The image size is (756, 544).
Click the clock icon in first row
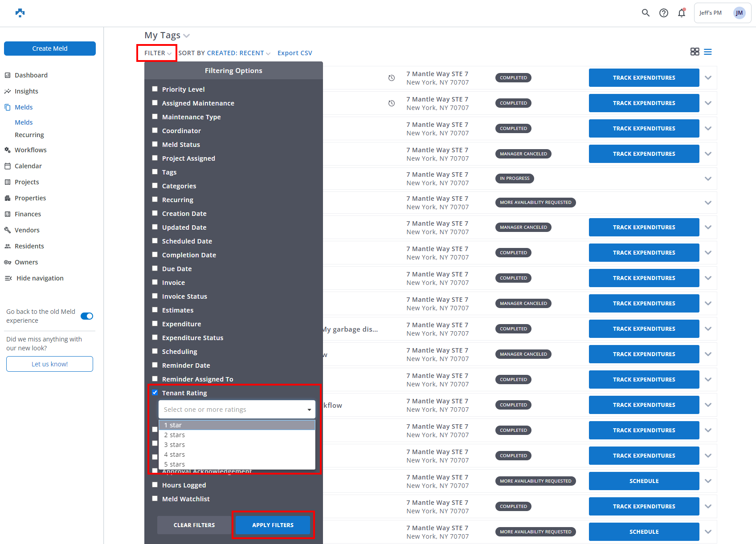pos(392,78)
